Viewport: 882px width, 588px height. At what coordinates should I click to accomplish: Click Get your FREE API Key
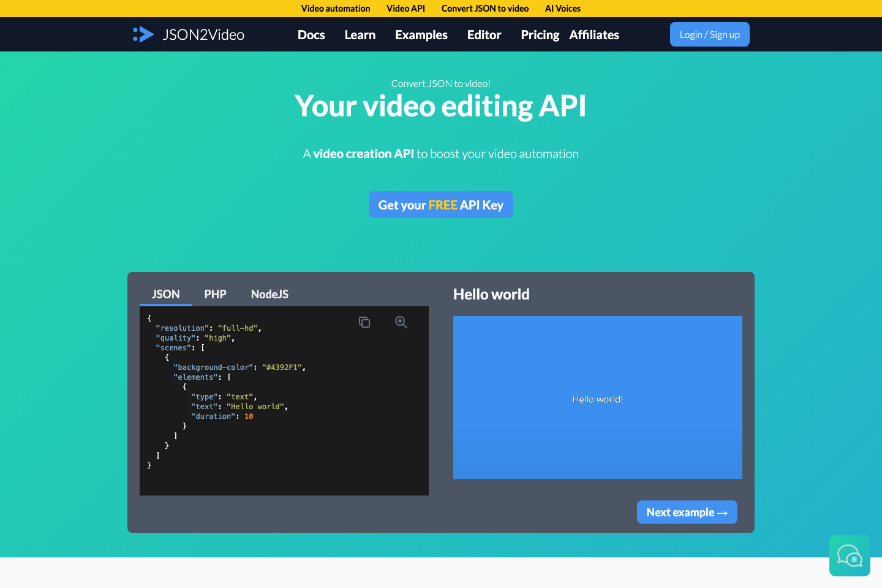440,205
